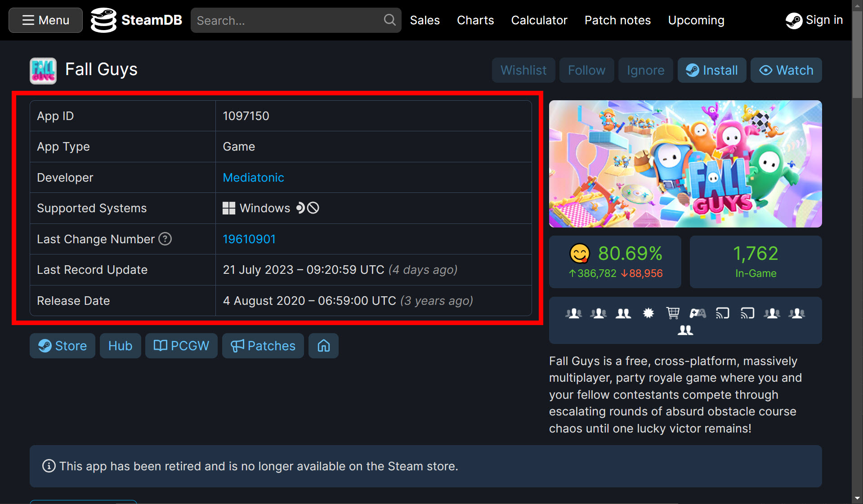Open the hamburger Menu button

pyautogui.click(x=45, y=20)
